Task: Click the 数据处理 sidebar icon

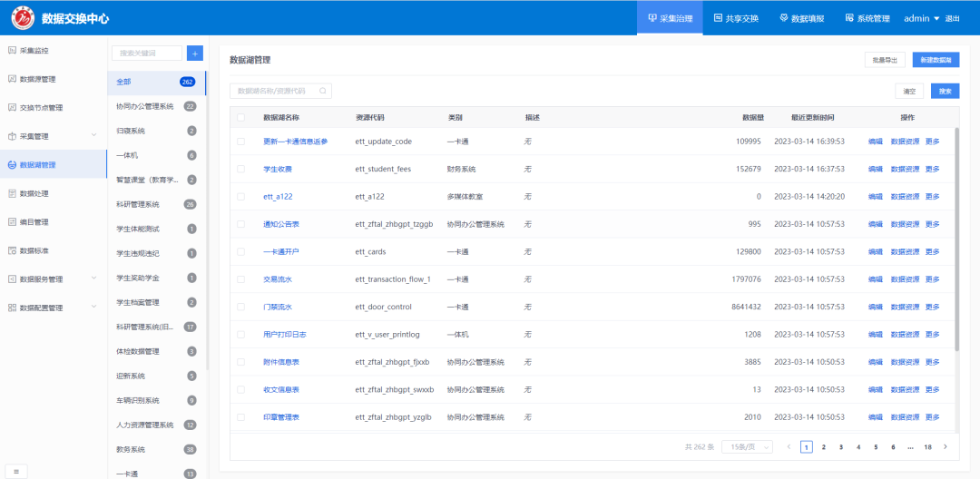Action: pos(12,193)
